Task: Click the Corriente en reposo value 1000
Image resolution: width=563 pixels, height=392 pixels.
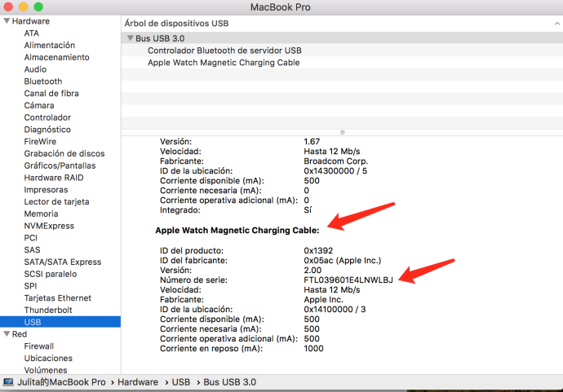Action: pyautogui.click(x=313, y=348)
